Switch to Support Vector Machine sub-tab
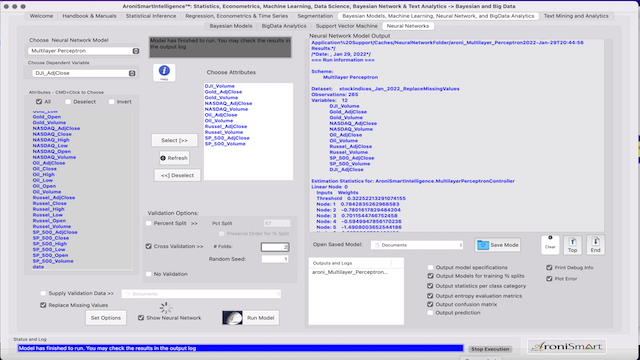The width and height of the screenshot is (640, 360). 347,26
